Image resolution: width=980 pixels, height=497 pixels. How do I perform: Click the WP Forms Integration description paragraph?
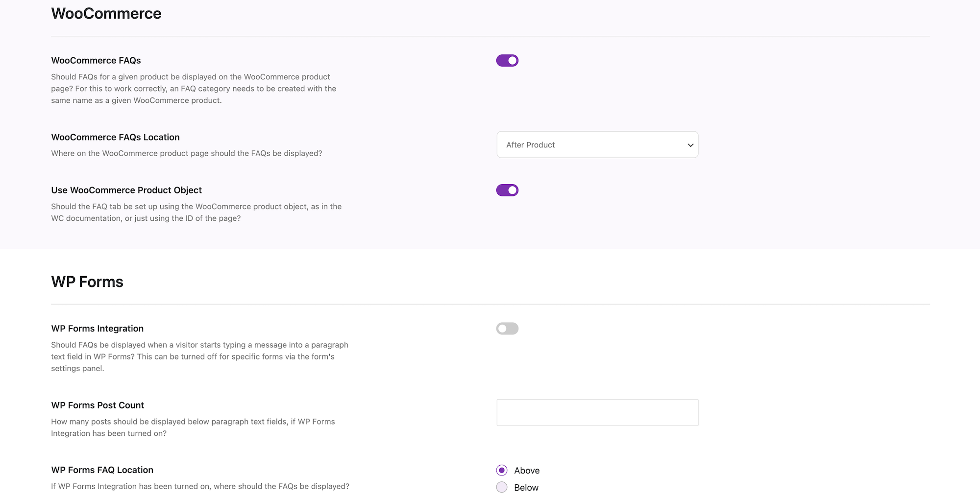tap(199, 357)
